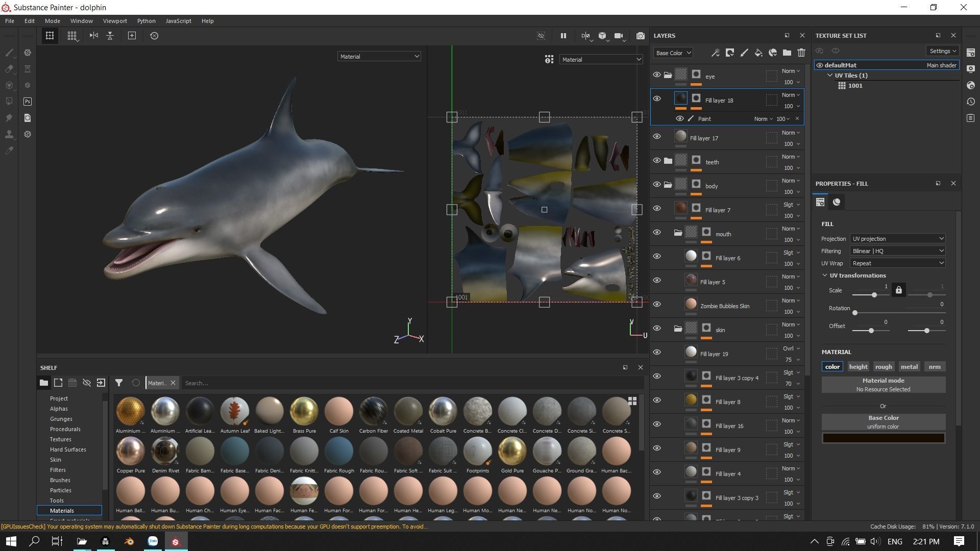The width and height of the screenshot is (980, 551).
Task: Select the Clone tool in left toolbar
Action: [x=9, y=134]
